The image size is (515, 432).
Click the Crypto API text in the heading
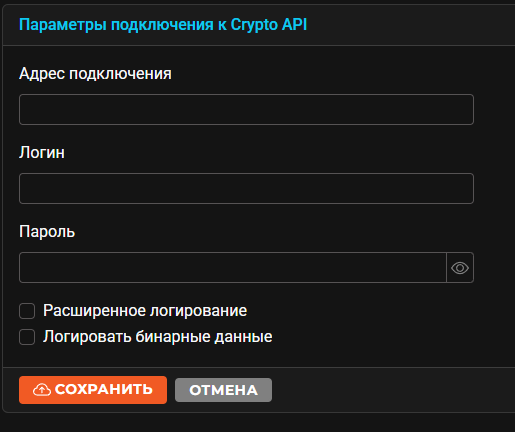269,25
